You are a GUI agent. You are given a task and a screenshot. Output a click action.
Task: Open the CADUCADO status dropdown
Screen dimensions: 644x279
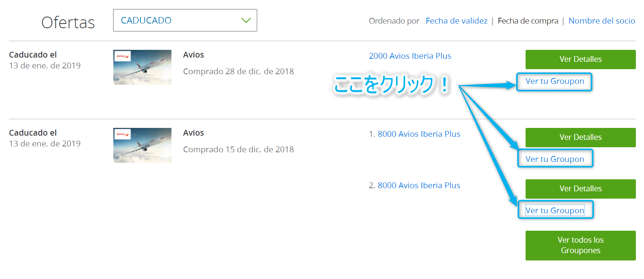(x=185, y=20)
